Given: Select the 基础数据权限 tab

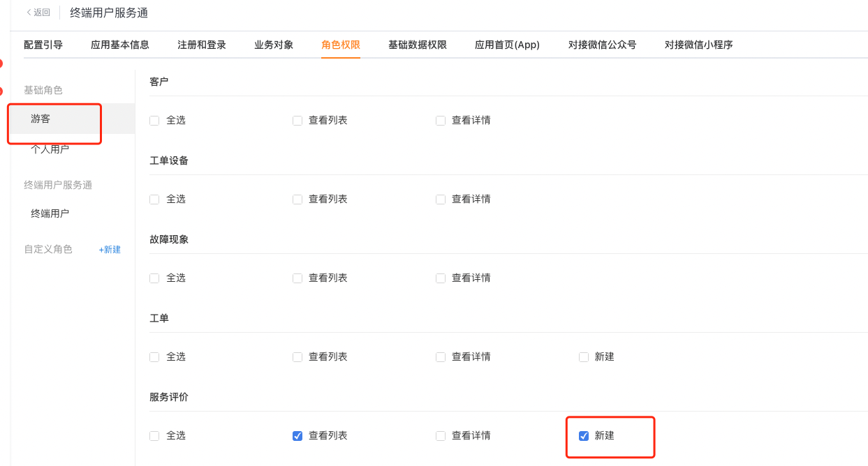Looking at the screenshot, I should 418,45.
